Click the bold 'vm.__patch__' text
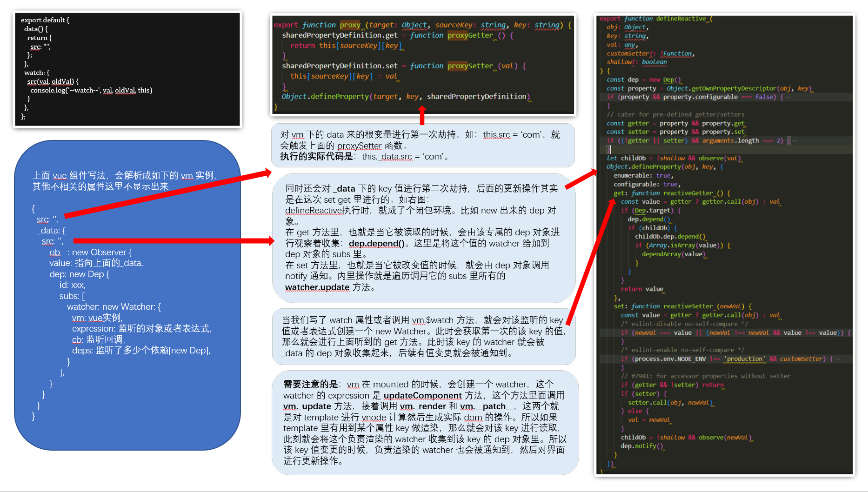 pos(487,406)
